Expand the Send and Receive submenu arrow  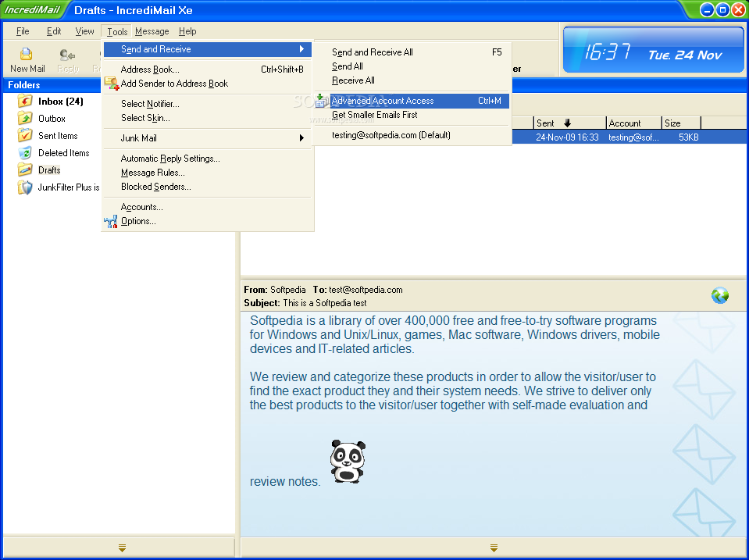(x=301, y=48)
